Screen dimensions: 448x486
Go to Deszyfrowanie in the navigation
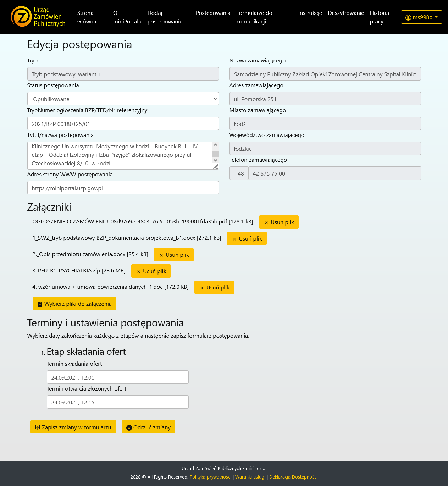coord(346,13)
